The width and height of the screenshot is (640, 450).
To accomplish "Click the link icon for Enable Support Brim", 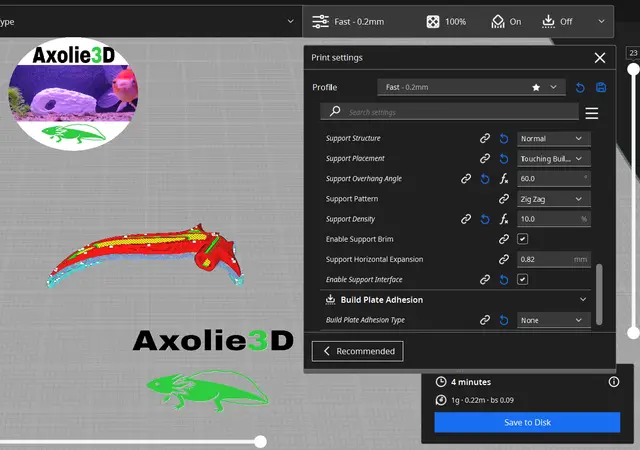I will point(504,239).
